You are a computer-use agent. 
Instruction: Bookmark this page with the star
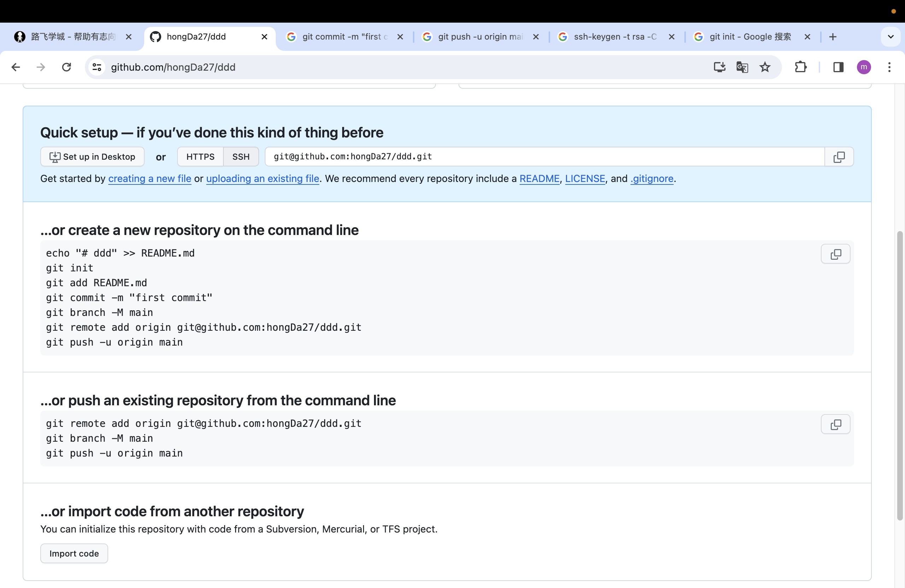coord(765,67)
